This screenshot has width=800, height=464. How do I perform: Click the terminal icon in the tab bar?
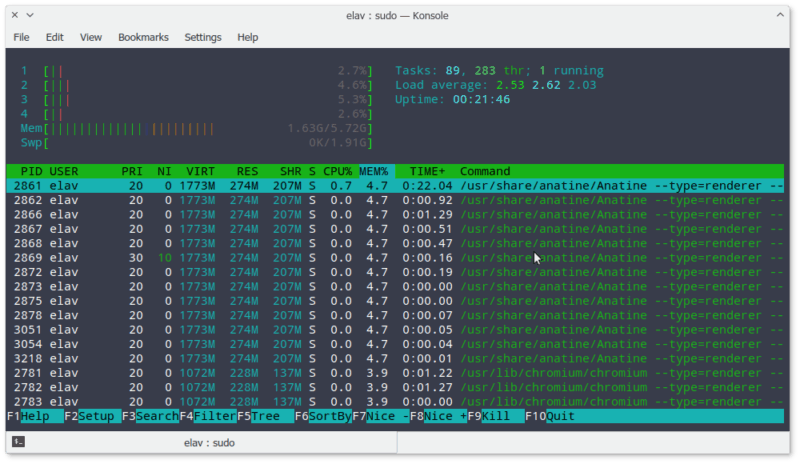tap(18, 442)
